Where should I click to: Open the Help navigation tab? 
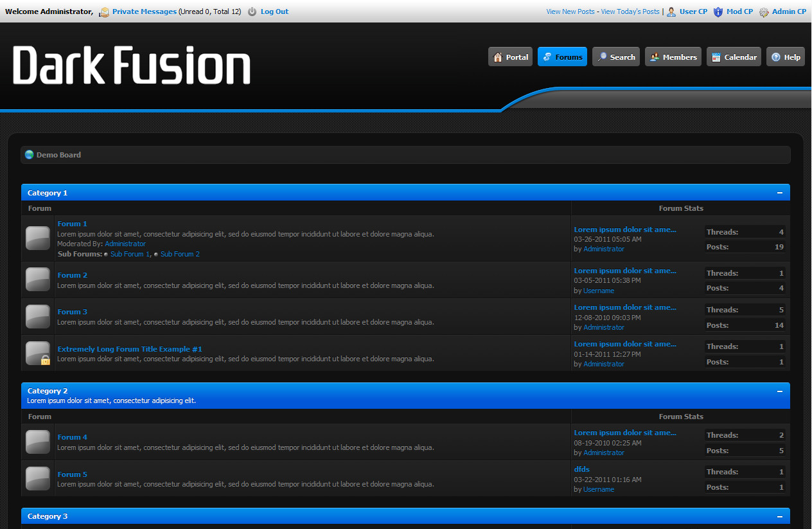pyautogui.click(x=785, y=57)
